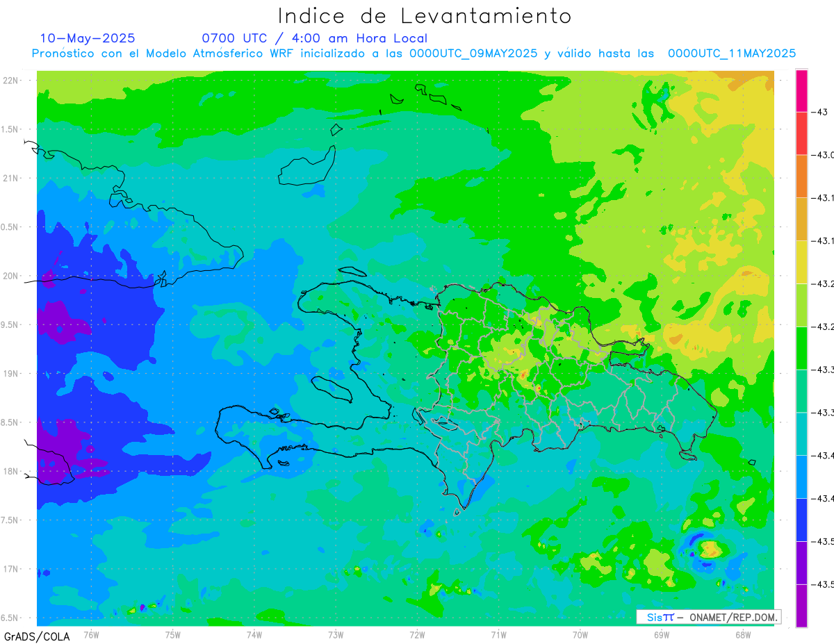Click the '76W' longitude label
Screen dimensions: 834x644
[91, 634]
